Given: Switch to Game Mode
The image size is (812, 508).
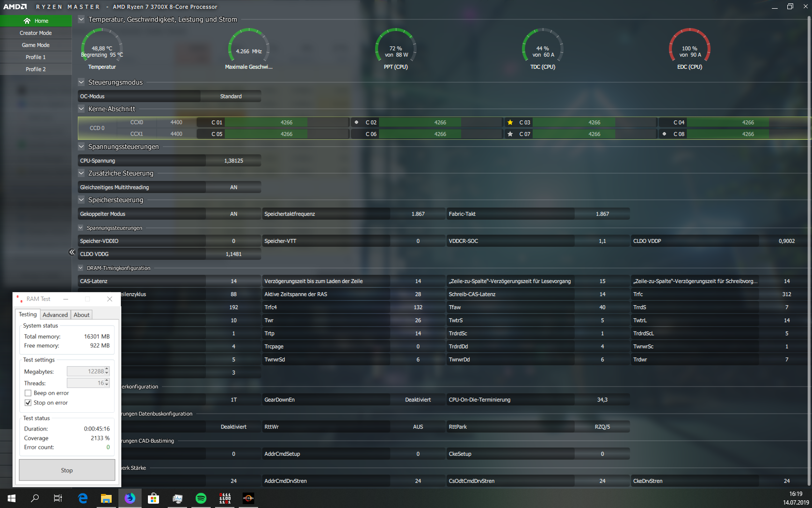Looking at the screenshot, I should coord(36,45).
